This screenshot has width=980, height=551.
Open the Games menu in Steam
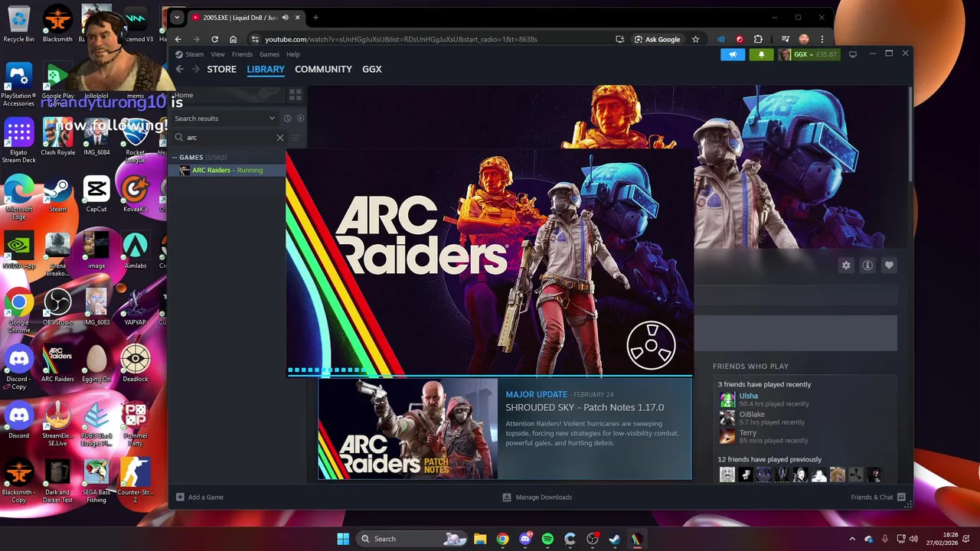click(x=269, y=54)
